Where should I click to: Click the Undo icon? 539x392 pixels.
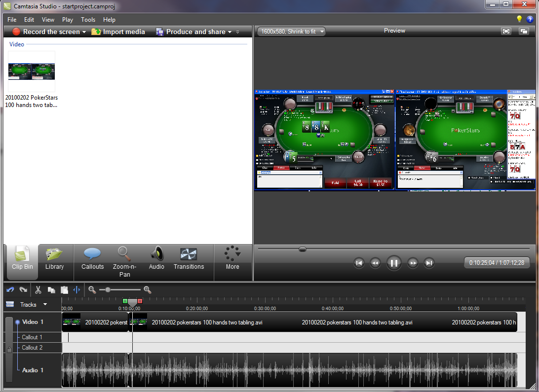10,290
